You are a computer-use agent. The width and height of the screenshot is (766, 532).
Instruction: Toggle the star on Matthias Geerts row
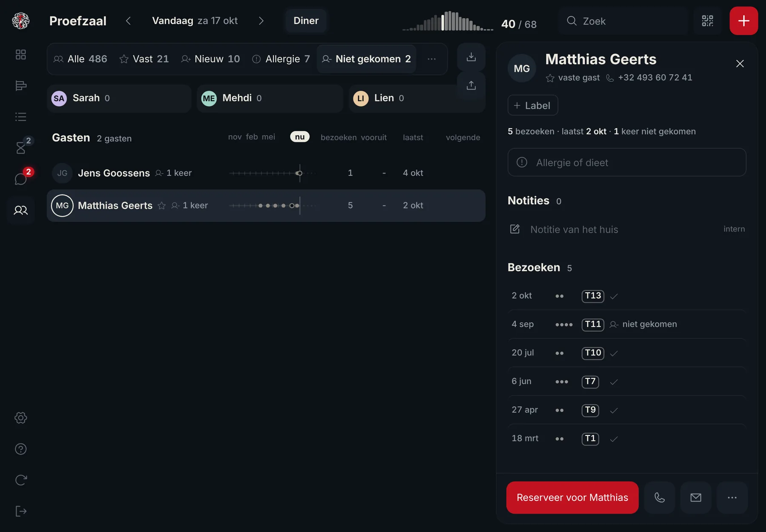coord(162,205)
